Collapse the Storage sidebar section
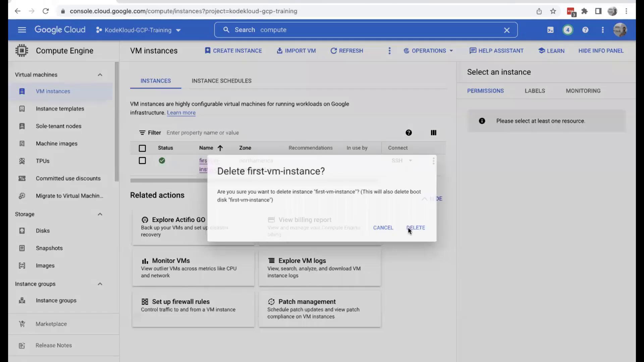Screen dimensions: 644x362 pos(100,214)
